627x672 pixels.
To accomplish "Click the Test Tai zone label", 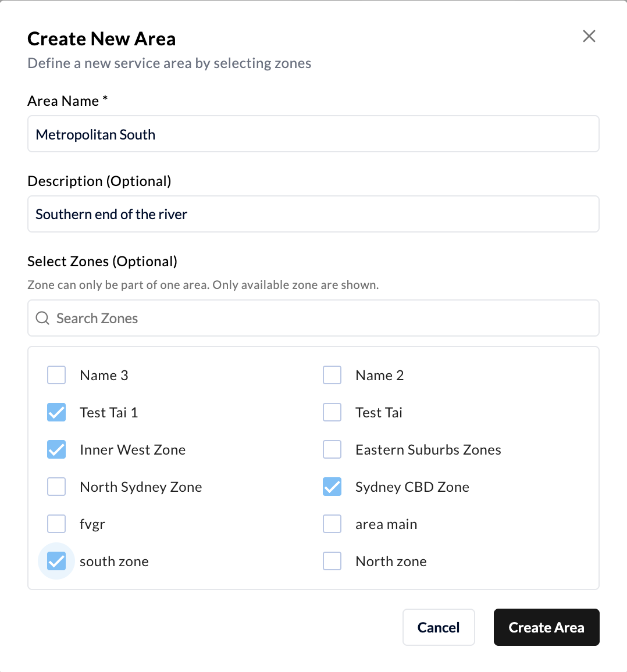I will [x=379, y=412].
